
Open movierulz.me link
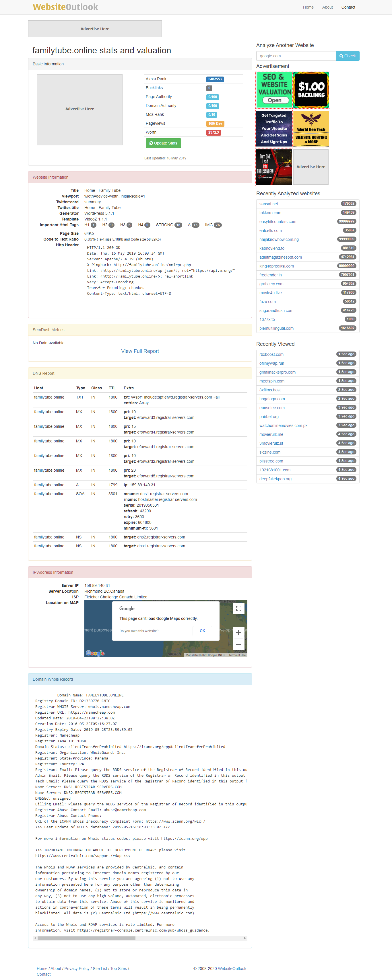pyautogui.click(x=271, y=434)
